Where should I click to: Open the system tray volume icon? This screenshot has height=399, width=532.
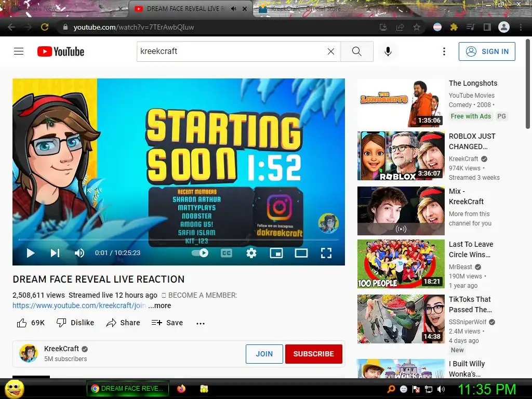[441, 389]
